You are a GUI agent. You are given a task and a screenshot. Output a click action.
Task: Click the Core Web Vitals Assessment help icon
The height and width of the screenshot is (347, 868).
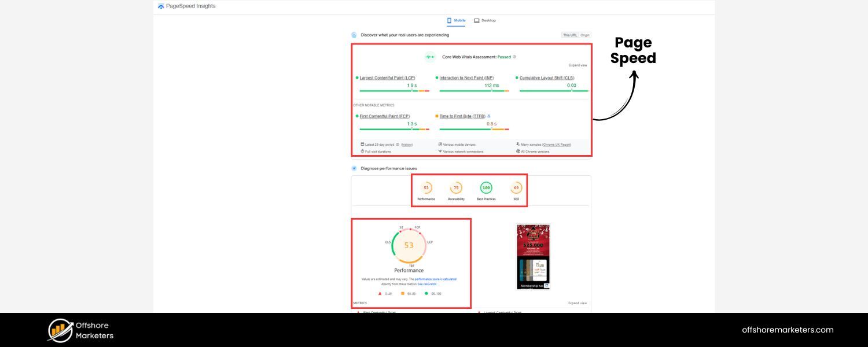(x=514, y=57)
